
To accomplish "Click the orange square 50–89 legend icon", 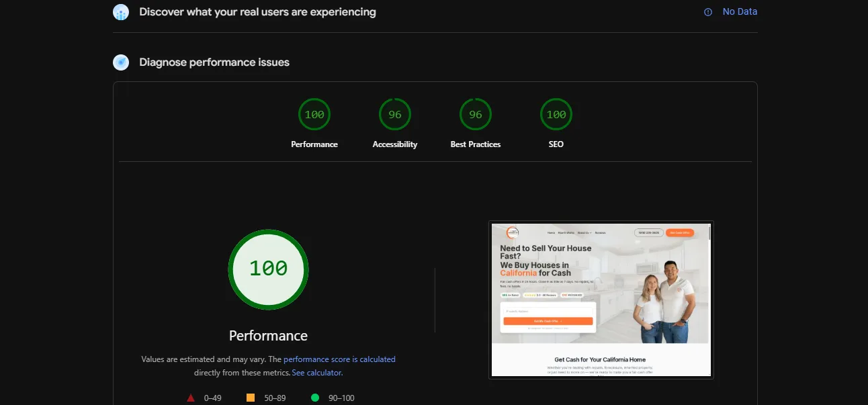I will pyautogui.click(x=251, y=398).
